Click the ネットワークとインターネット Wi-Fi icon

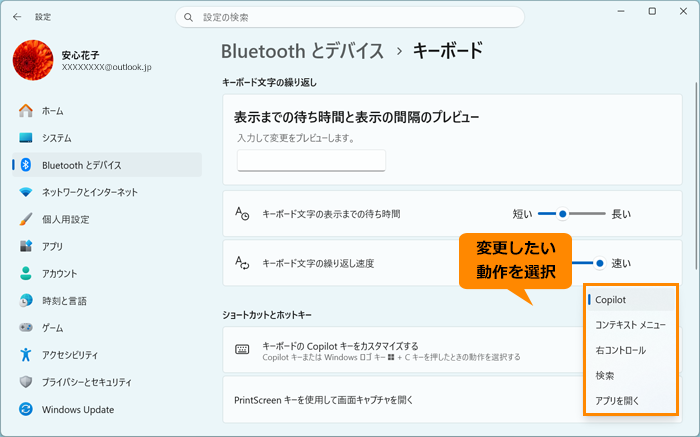tap(26, 192)
